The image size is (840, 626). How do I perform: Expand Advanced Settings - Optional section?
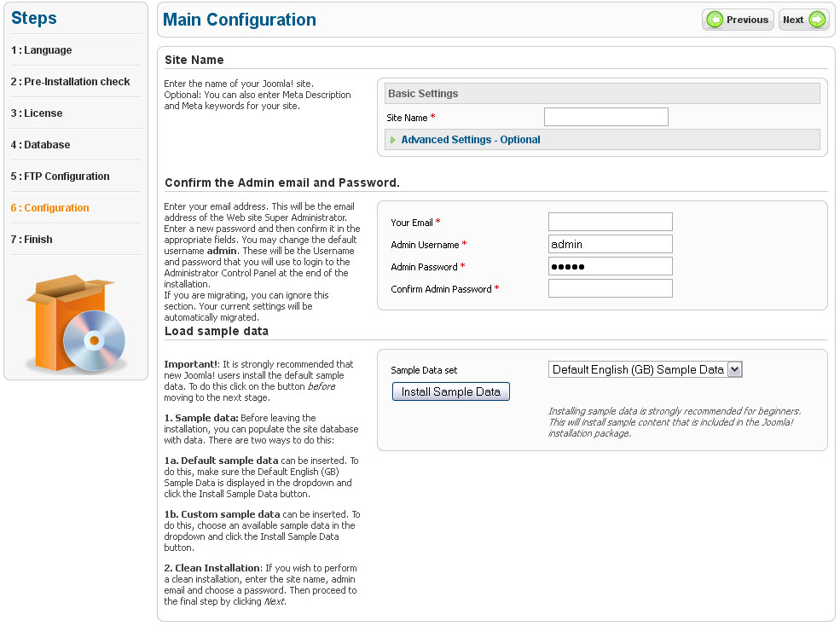pyautogui.click(x=470, y=140)
